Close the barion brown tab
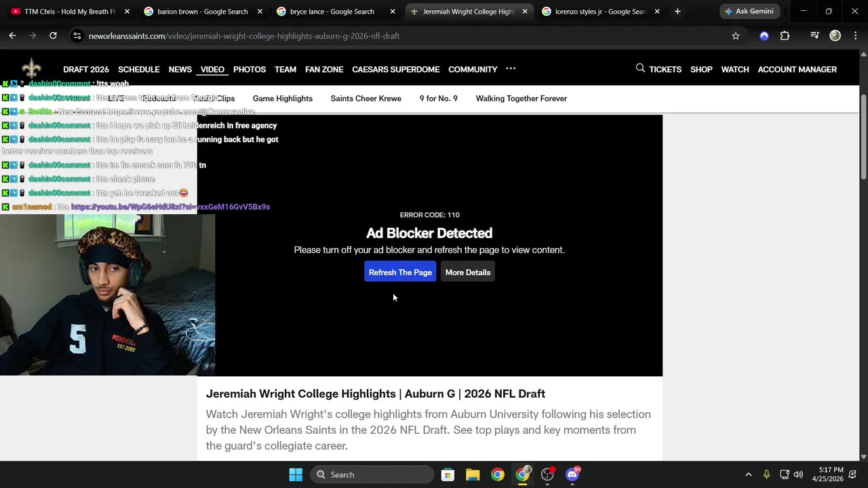Screen dimensions: 868x488 pyautogui.click(x=260, y=12)
